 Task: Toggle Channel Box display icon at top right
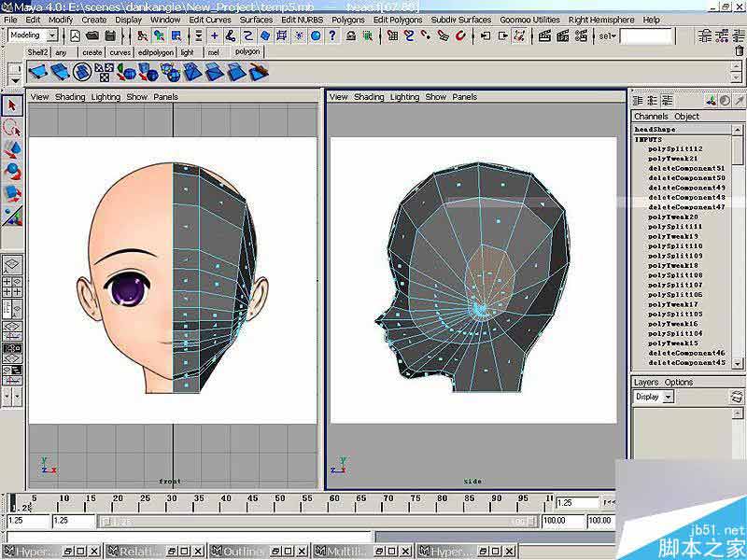[739, 35]
